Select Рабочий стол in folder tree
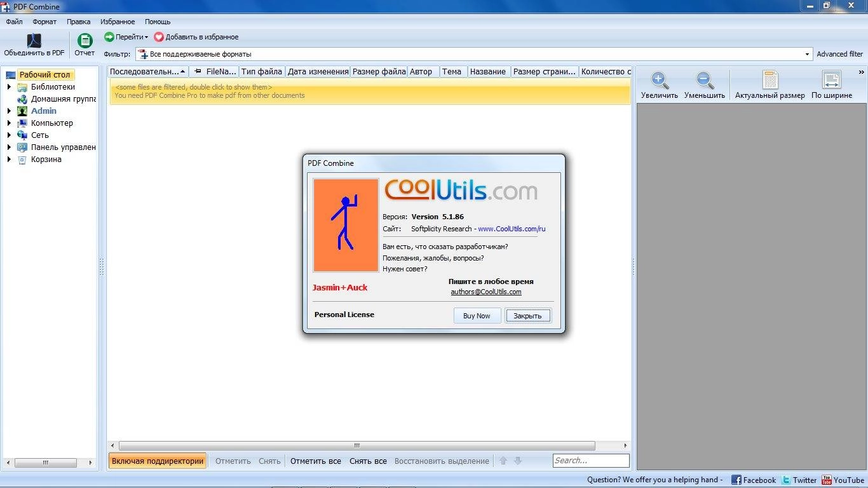Viewport: 868px width, 488px height. coord(44,75)
